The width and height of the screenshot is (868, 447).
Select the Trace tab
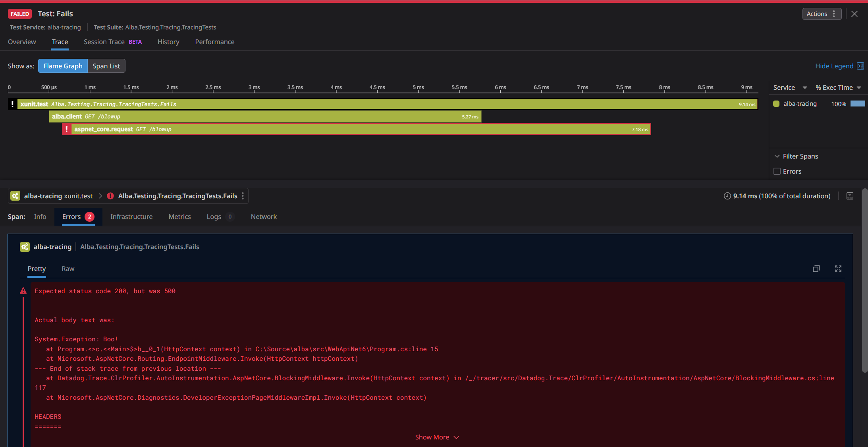point(60,42)
